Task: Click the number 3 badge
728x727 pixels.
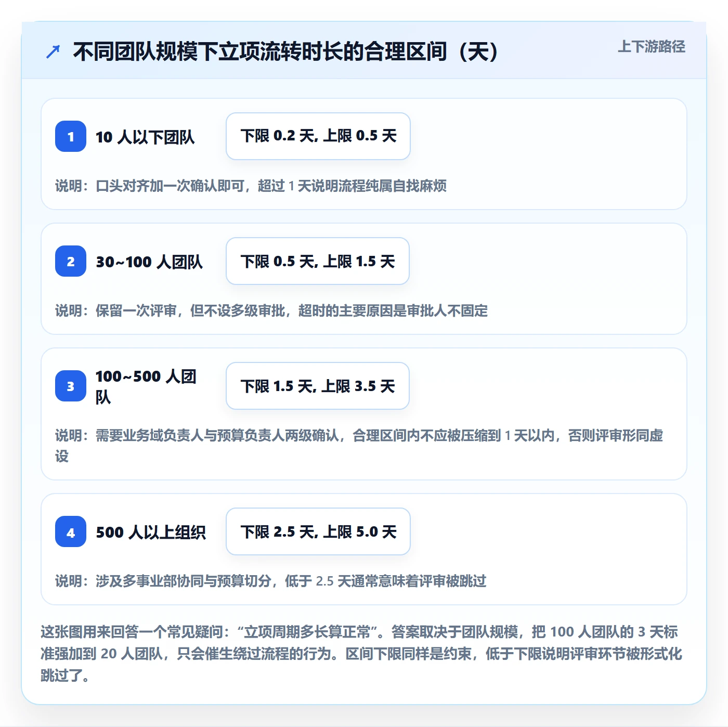Action: [x=71, y=386]
